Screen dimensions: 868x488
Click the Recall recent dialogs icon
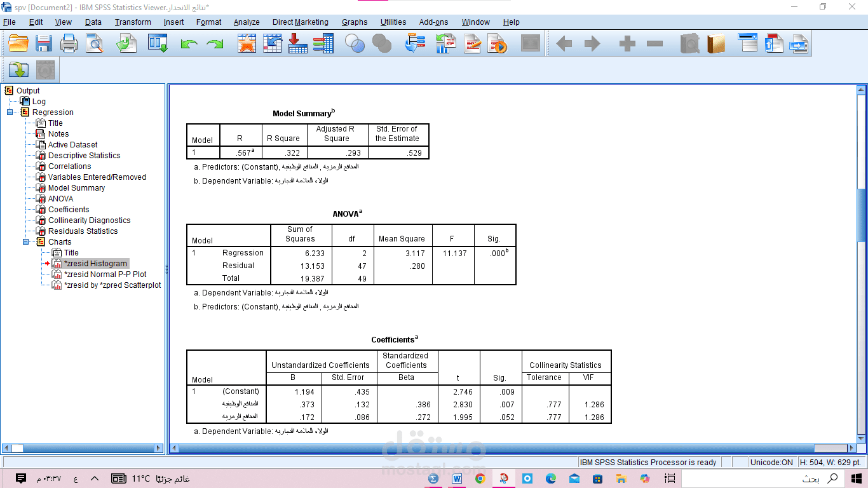pyautogui.click(x=158, y=44)
